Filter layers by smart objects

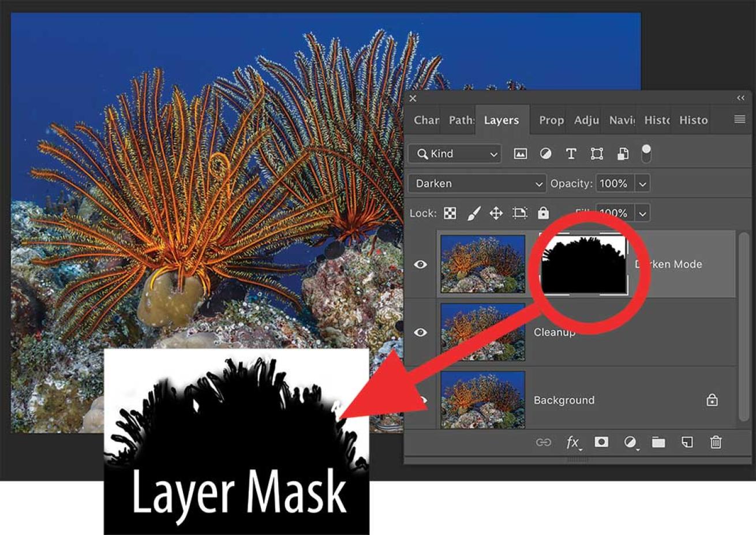pyautogui.click(x=623, y=154)
